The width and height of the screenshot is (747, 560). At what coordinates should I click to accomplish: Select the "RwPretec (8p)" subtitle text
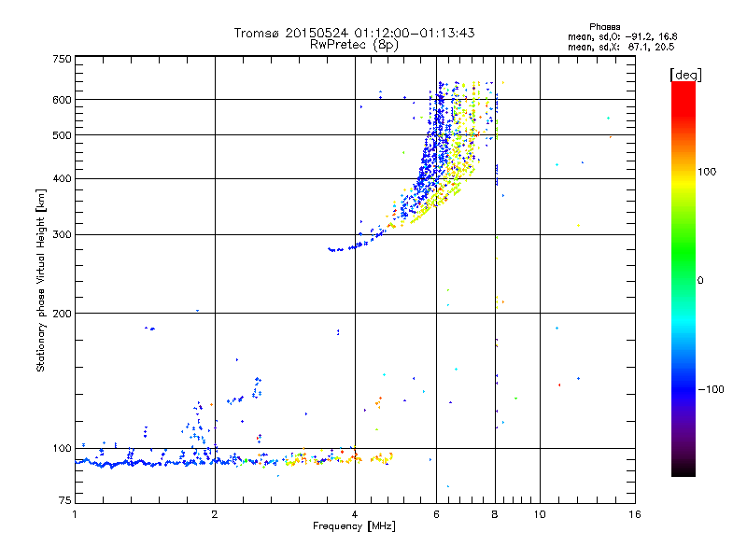pos(354,45)
